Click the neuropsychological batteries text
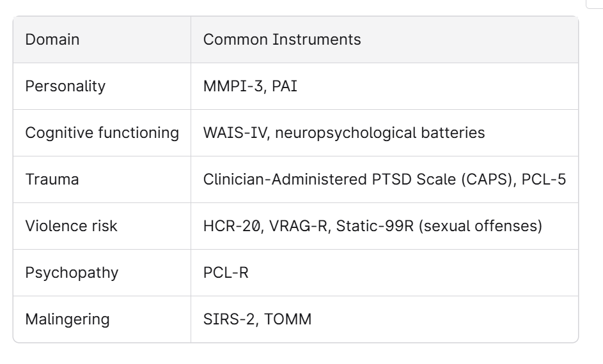 point(380,133)
